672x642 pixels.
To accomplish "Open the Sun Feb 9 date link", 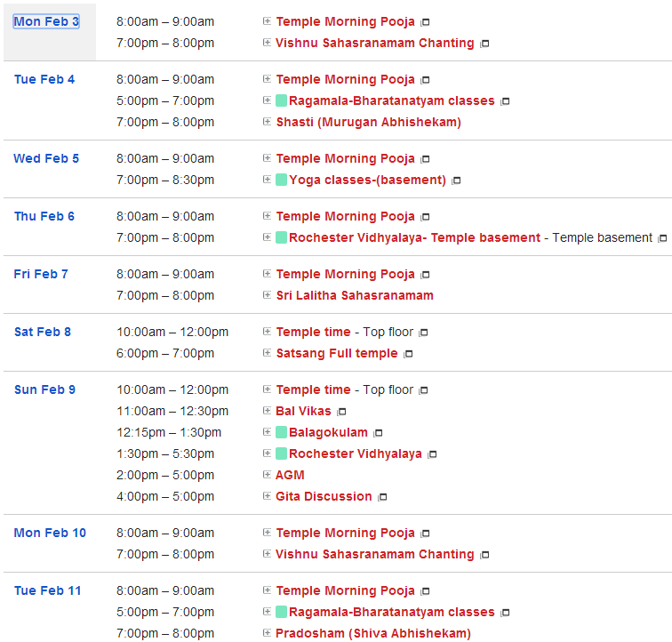I will (x=44, y=389).
